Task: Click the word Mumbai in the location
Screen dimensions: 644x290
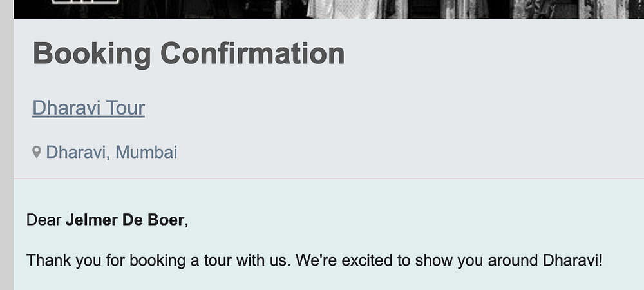Action: pyautogui.click(x=146, y=152)
